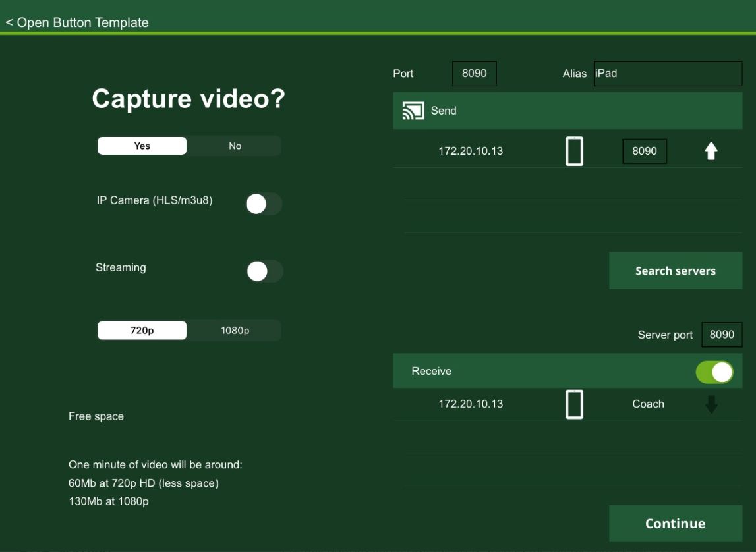Edit the 8090 port in the Send row
756x552 pixels.
pyautogui.click(x=645, y=152)
